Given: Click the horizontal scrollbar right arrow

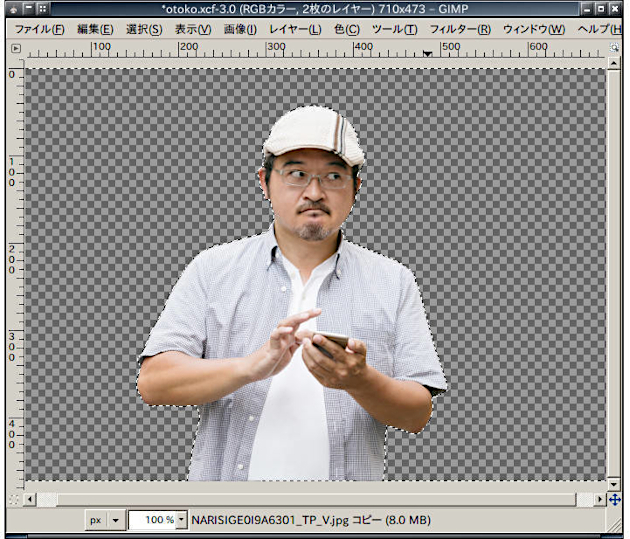Looking at the screenshot, I should click(x=600, y=499).
